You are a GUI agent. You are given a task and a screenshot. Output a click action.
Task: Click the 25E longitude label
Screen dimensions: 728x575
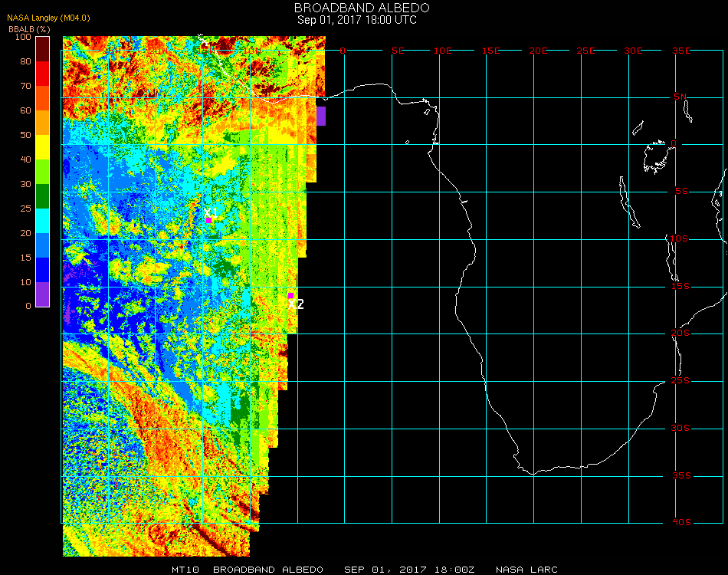coord(585,51)
